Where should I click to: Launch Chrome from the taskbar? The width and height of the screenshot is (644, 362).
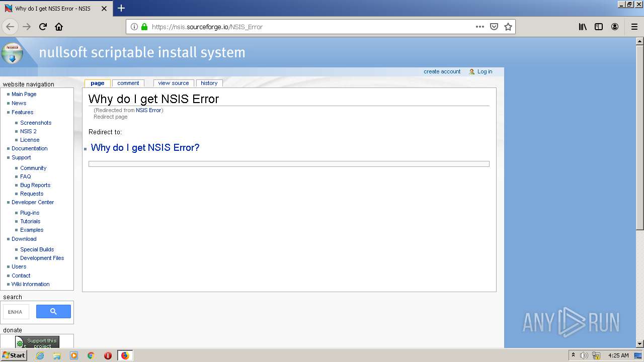tap(91, 355)
